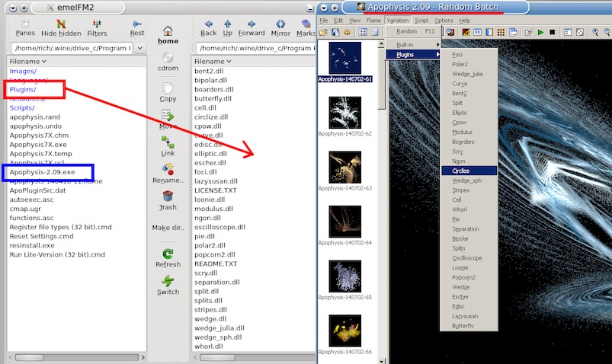Select the Butterfly plugin variation
The image size is (612, 364).
coord(469,326)
